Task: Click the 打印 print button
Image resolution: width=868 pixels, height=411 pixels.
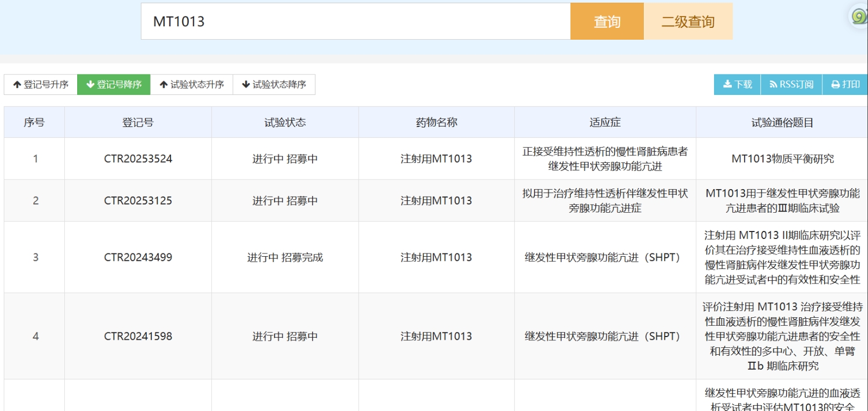Action: click(845, 85)
